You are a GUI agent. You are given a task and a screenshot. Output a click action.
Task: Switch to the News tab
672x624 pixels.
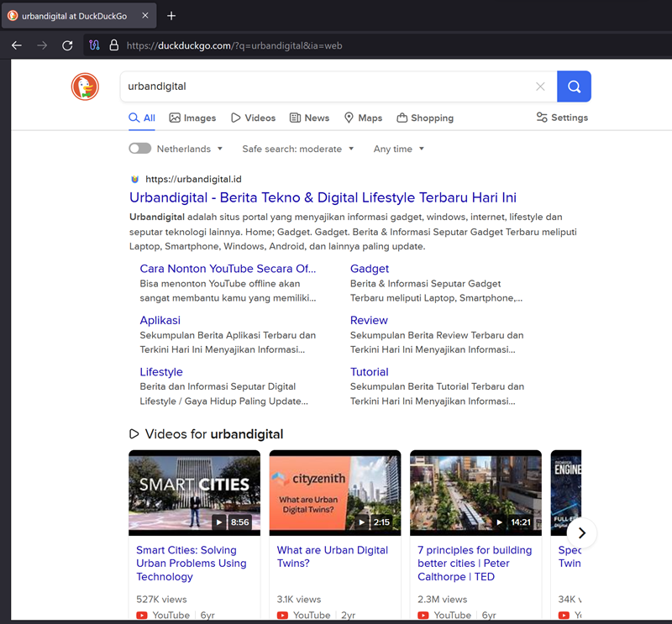pos(309,118)
